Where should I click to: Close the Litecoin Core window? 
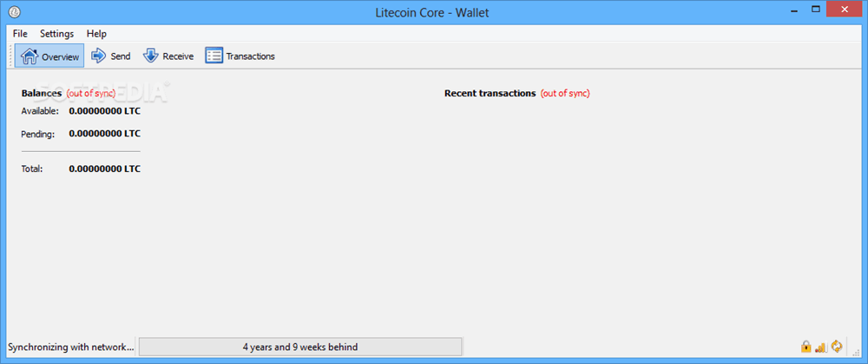[845, 10]
